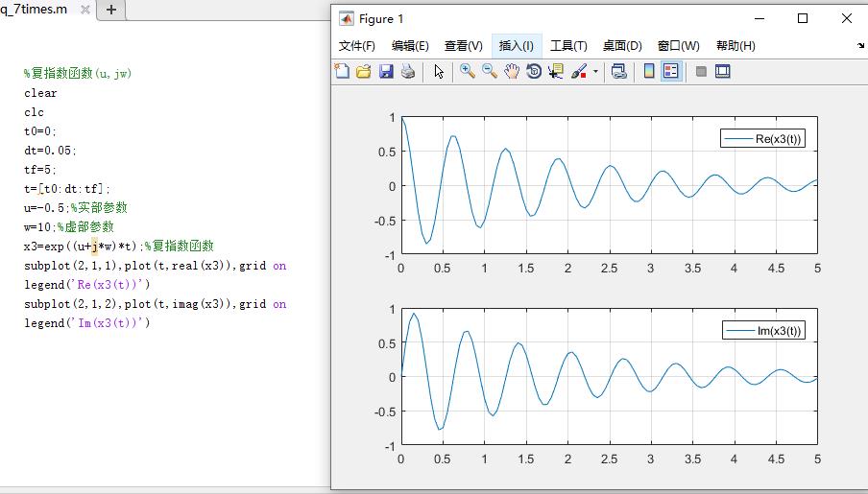Select the Brush data tool
This screenshot has height=494, width=868.
(x=578, y=71)
